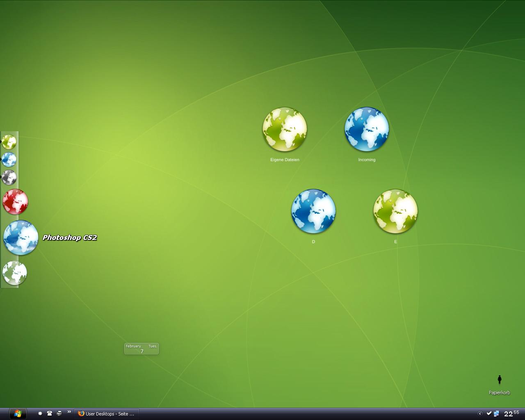Click the Incoming label text
This screenshot has height=420, width=525.
pyautogui.click(x=367, y=160)
